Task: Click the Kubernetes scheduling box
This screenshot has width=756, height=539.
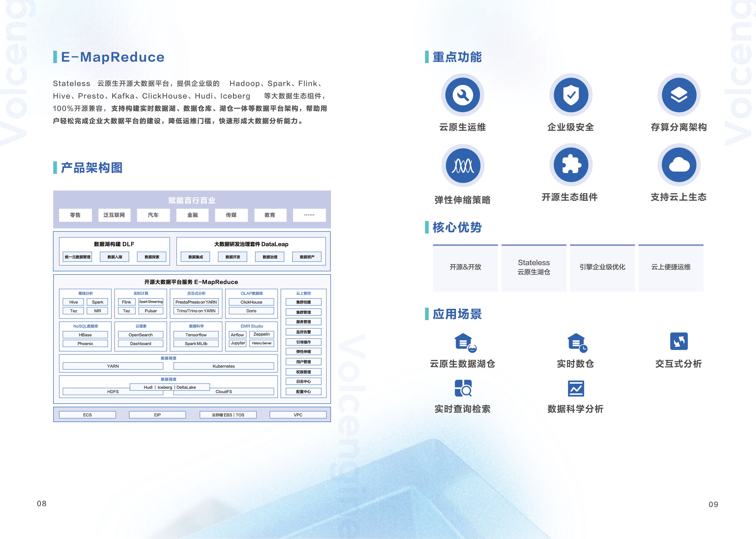Action: click(223, 366)
